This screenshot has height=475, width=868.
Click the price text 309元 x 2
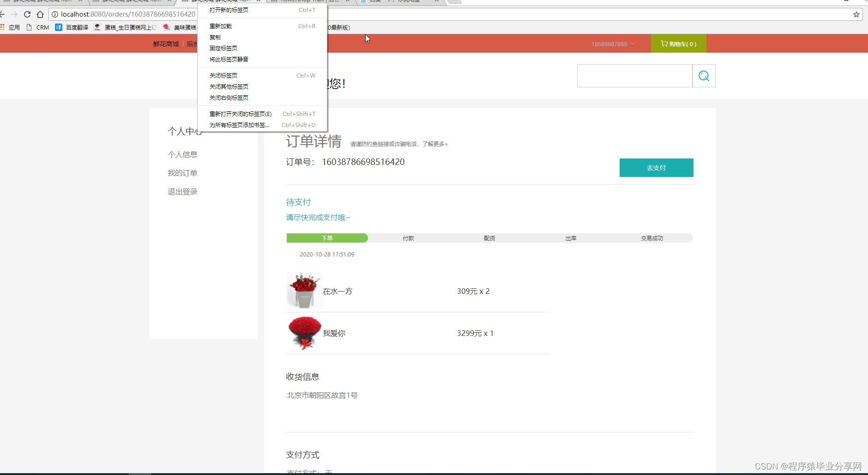coord(473,291)
